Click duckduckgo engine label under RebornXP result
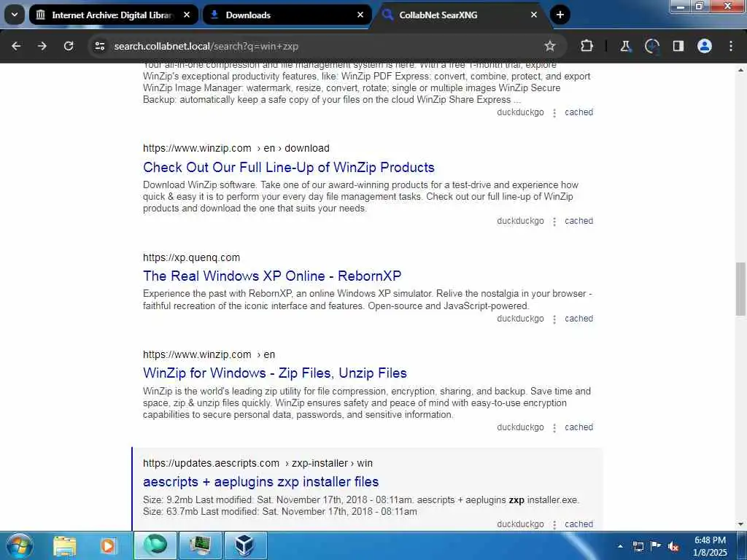This screenshot has height=560, width=747. (520, 319)
